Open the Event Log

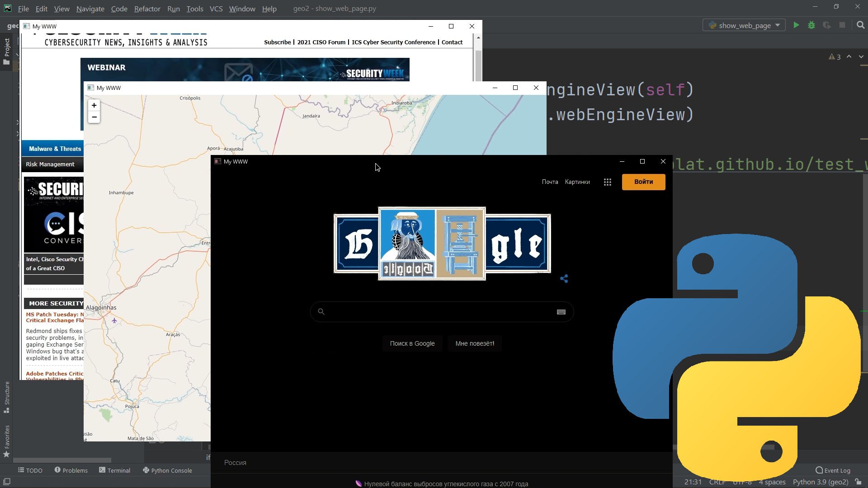(x=832, y=470)
